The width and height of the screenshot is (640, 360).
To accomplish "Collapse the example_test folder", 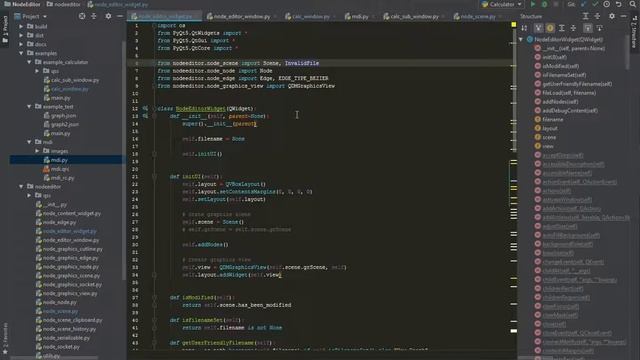I will [29, 107].
